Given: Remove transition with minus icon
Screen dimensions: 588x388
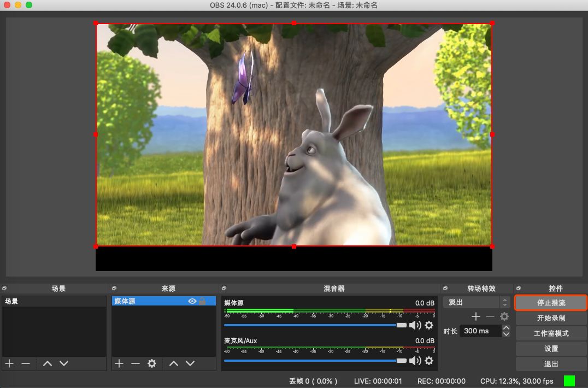Looking at the screenshot, I should 490,317.
